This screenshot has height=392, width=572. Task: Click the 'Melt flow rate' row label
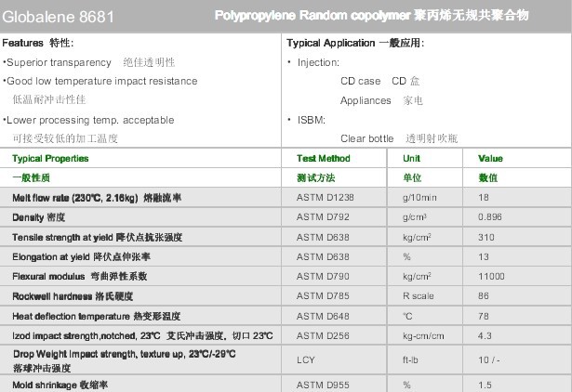point(97,198)
